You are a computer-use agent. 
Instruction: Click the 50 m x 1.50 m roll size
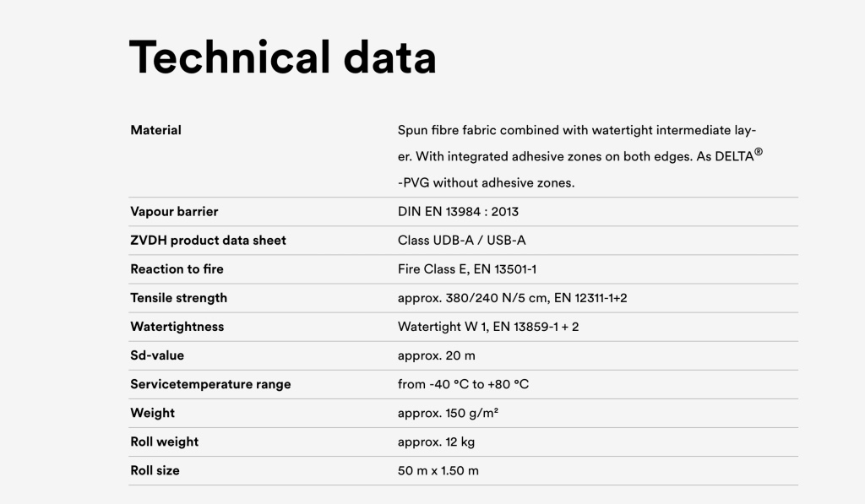coord(438,469)
